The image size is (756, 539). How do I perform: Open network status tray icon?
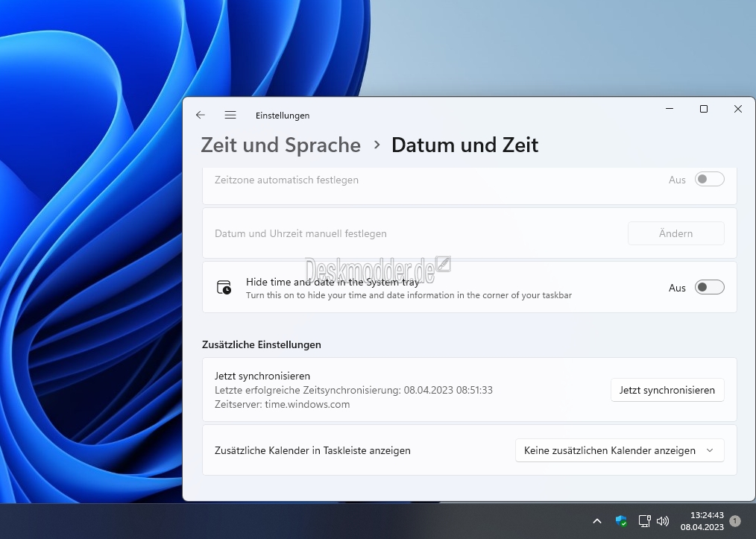click(x=644, y=520)
